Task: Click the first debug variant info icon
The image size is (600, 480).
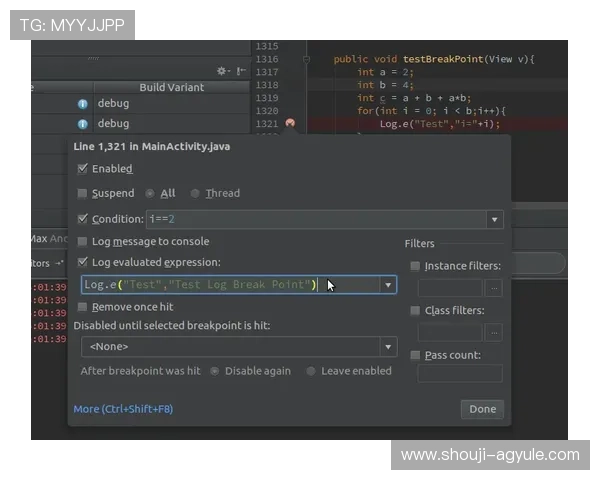Action: pyautogui.click(x=83, y=104)
